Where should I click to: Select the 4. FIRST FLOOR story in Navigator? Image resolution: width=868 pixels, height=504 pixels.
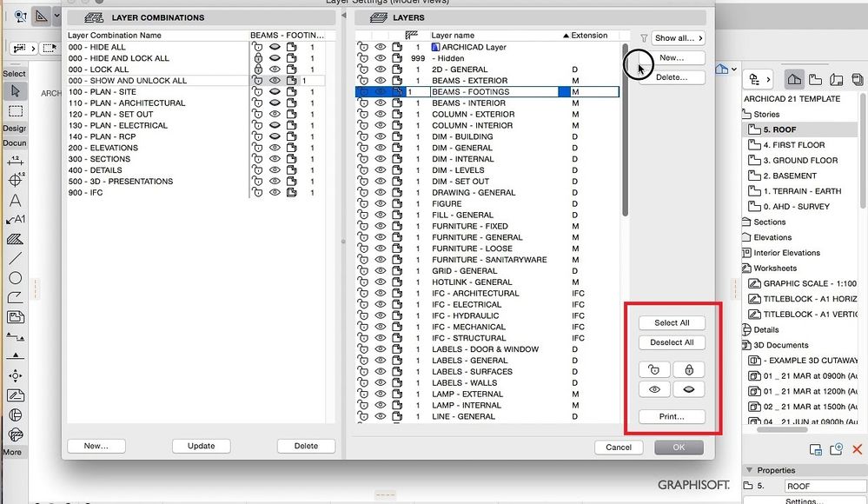(794, 145)
